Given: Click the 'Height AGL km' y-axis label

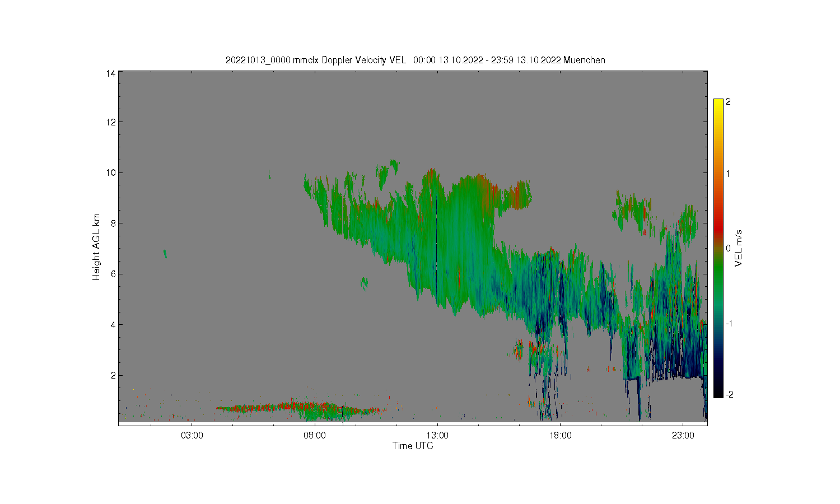Looking at the screenshot, I should click(x=96, y=247).
